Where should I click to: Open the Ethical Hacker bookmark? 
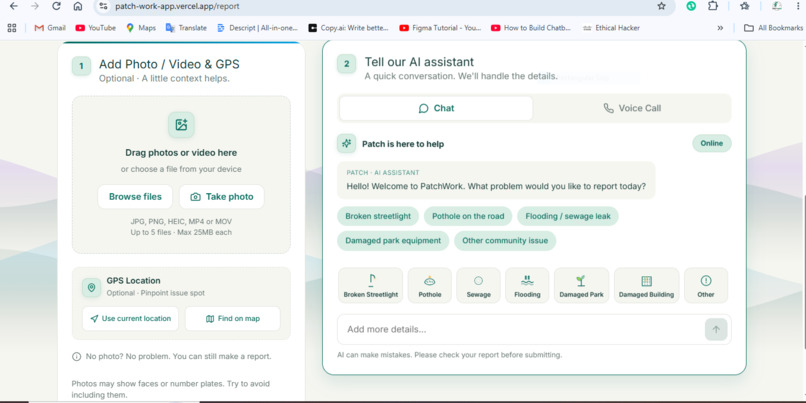(611, 28)
